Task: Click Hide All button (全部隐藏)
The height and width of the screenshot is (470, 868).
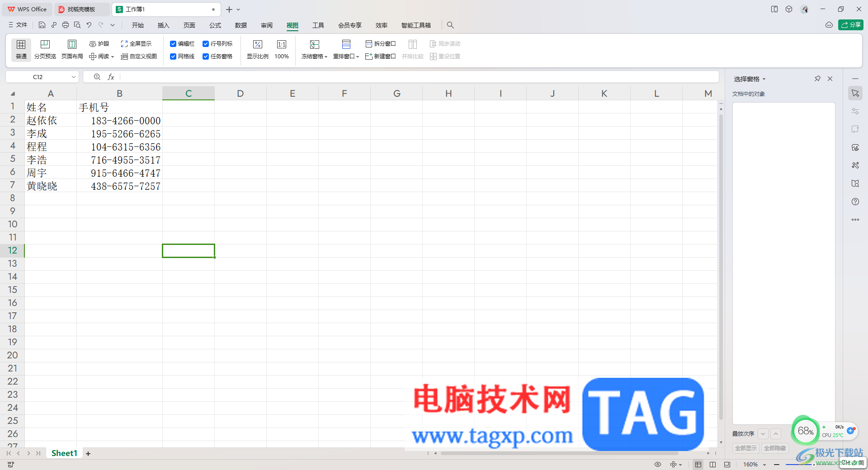Action: tap(775, 448)
